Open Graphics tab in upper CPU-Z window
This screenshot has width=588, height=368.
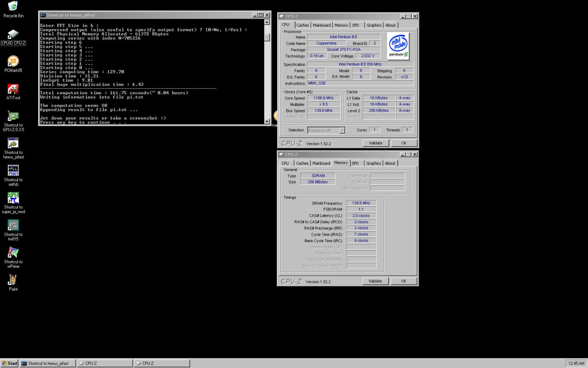coord(374,25)
